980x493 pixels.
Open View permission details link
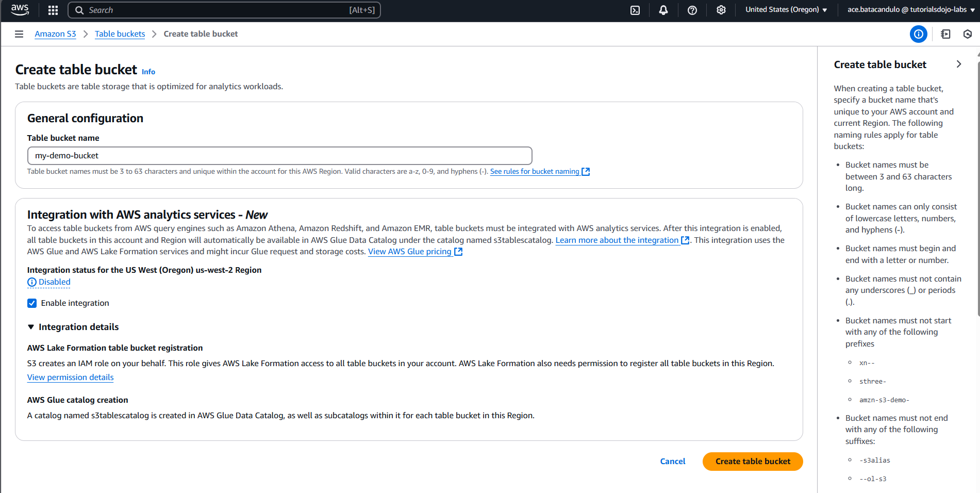point(70,377)
